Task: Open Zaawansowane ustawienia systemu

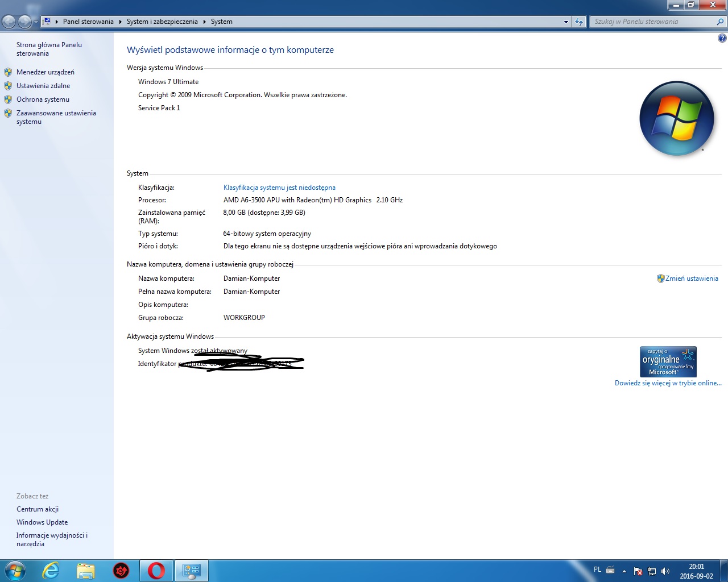Action: [56, 117]
